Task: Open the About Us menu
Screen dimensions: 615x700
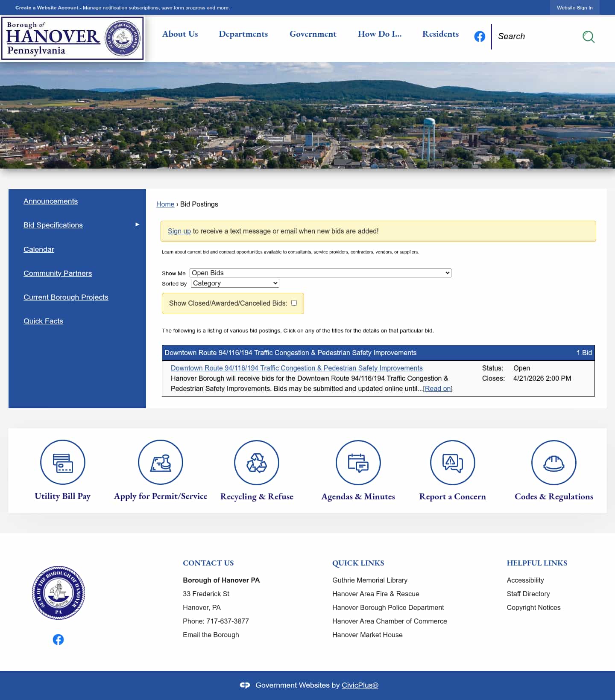Action: (x=180, y=34)
